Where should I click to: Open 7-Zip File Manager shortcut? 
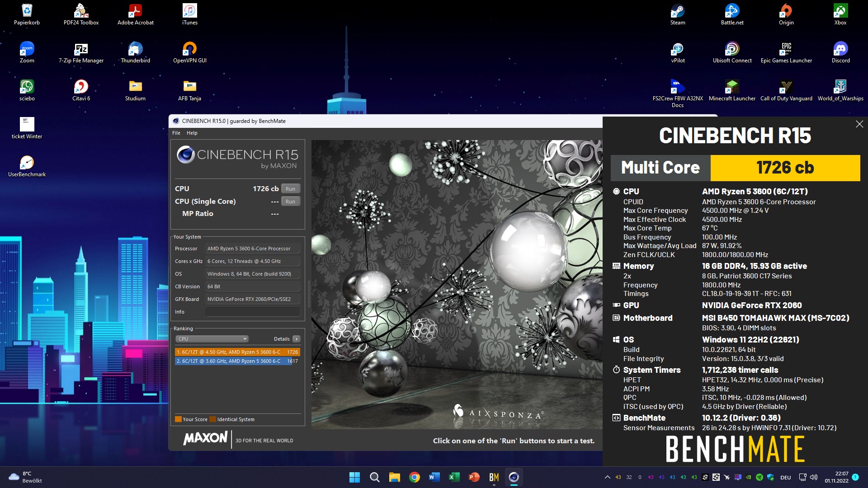[81, 52]
